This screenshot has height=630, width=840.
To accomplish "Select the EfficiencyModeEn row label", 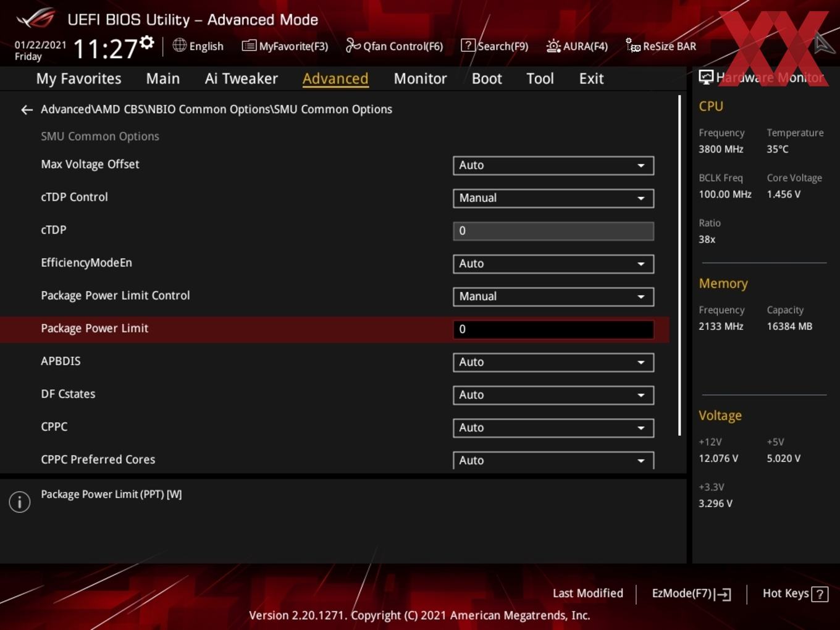I will coord(86,263).
